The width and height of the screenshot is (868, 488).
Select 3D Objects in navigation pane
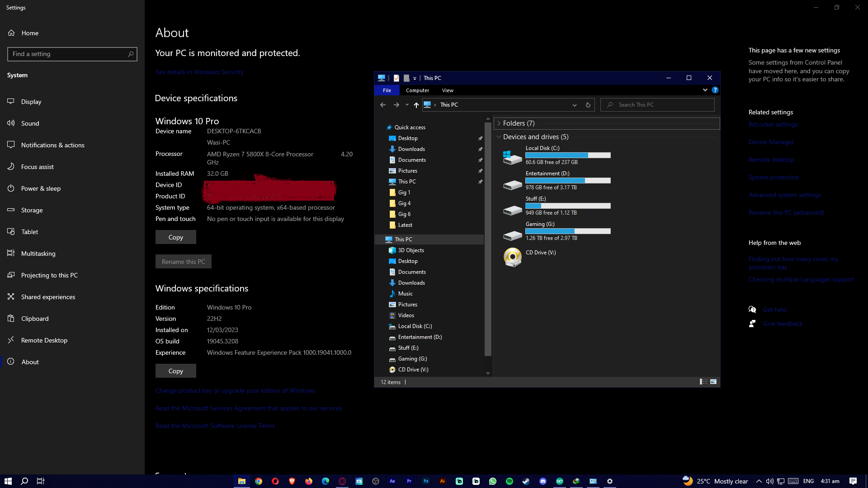coord(411,250)
